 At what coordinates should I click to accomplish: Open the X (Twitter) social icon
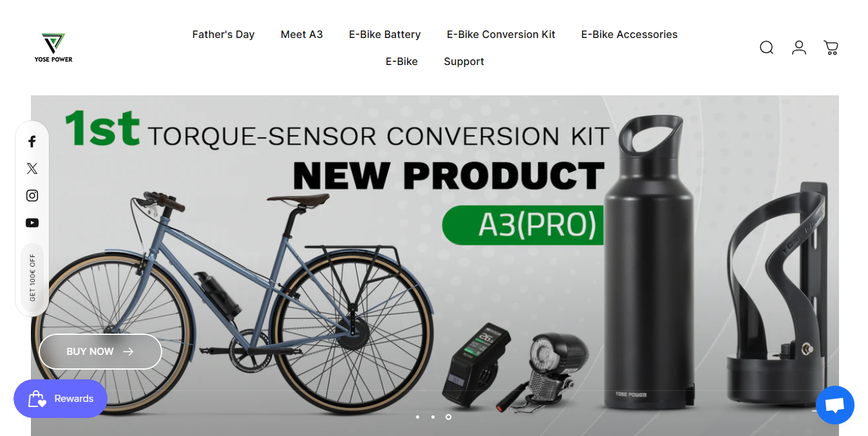click(x=32, y=169)
